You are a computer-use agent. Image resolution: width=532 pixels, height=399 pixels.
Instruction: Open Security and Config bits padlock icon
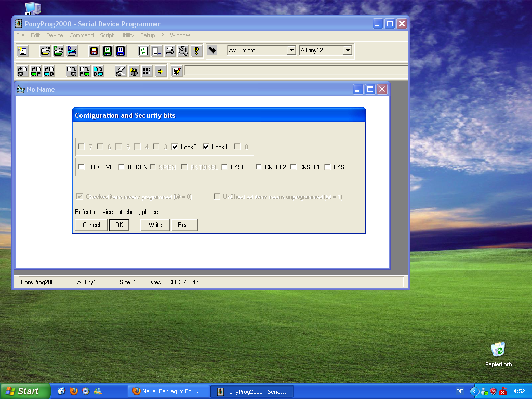point(134,71)
